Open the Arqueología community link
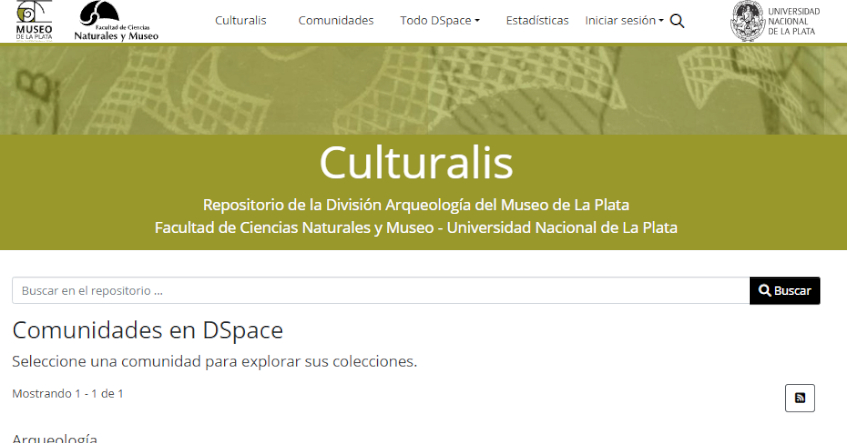The image size is (847, 443). click(x=55, y=438)
